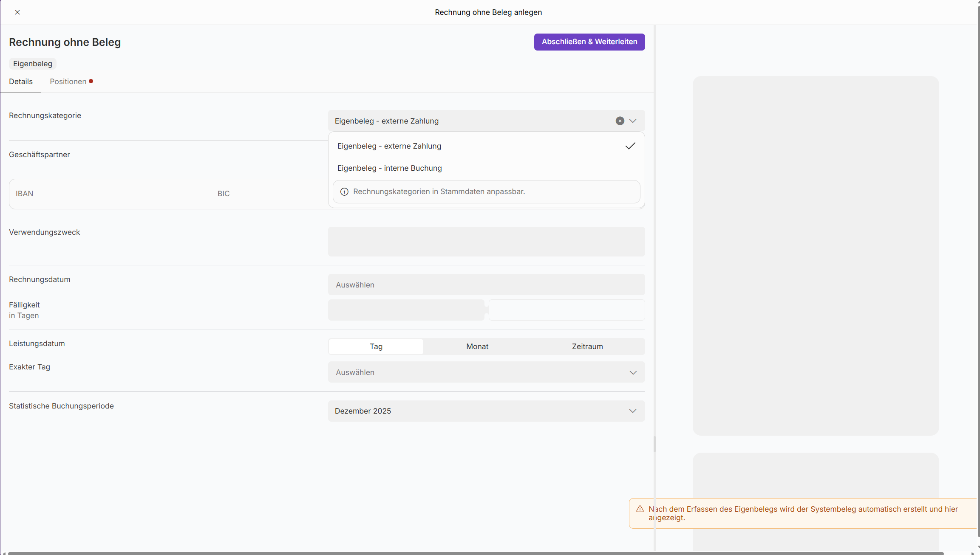Collapse the Rechnungskategorie dropdown chevron

633,121
